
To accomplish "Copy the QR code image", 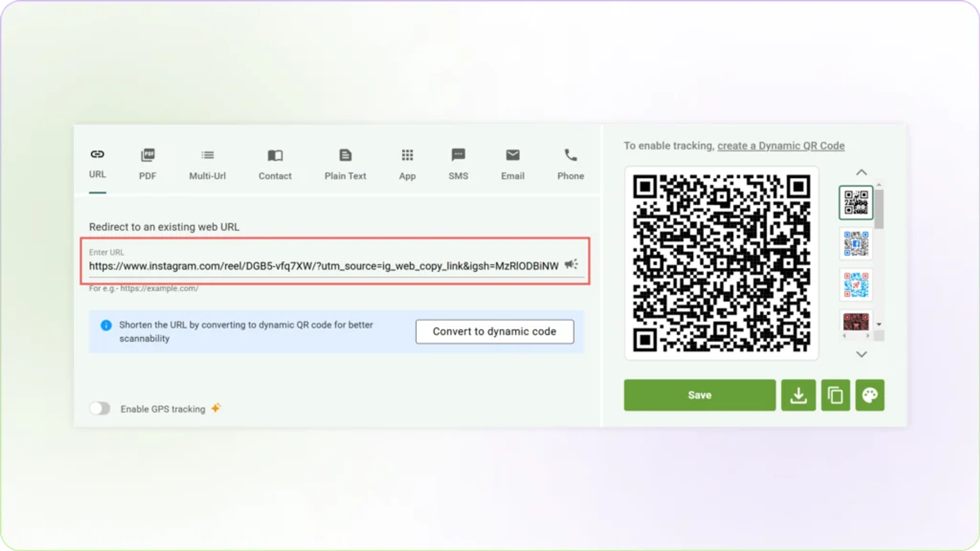I will [x=835, y=395].
